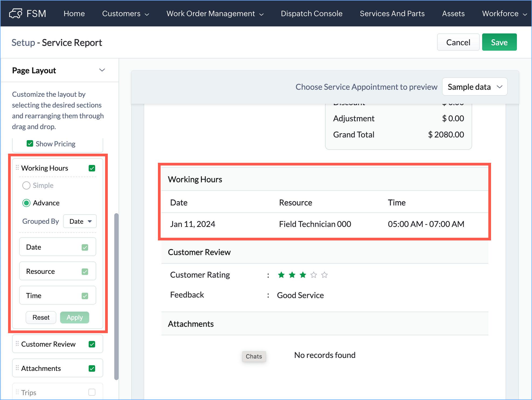
Task: Enable the Trips section checkbox
Action: click(92, 392)
